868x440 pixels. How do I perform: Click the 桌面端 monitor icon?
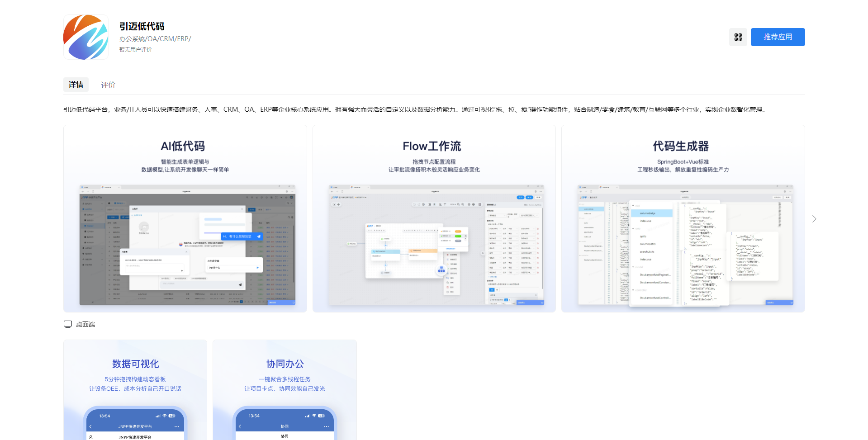coord(68,324)
